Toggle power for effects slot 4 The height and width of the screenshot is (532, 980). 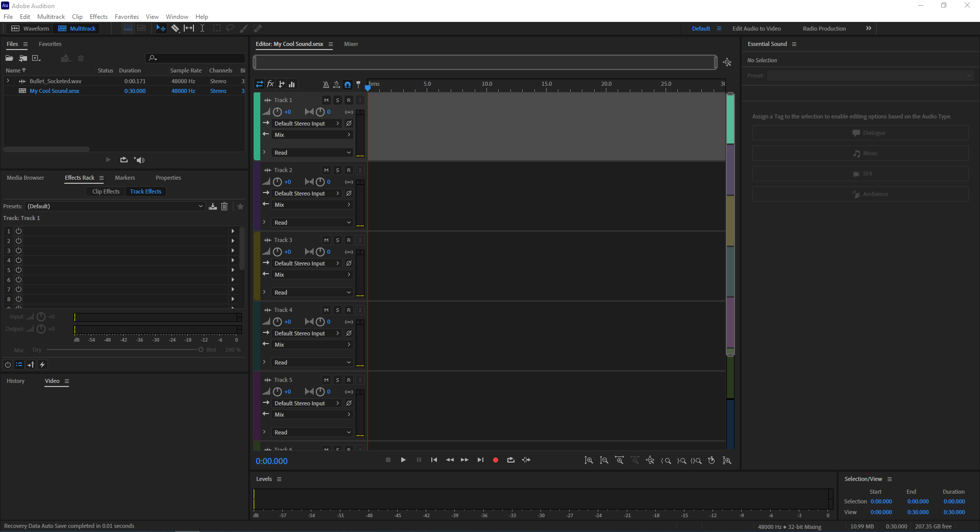18,260
